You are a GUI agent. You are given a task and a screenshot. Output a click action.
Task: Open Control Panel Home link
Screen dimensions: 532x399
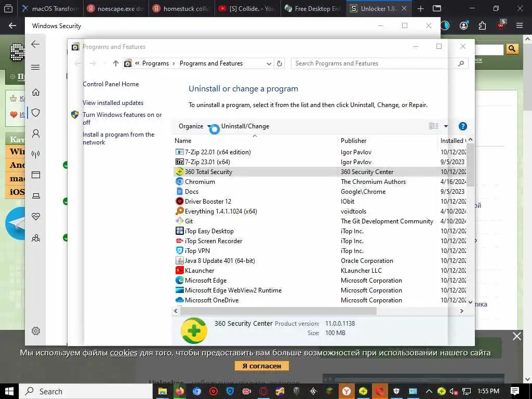point(111,84)
